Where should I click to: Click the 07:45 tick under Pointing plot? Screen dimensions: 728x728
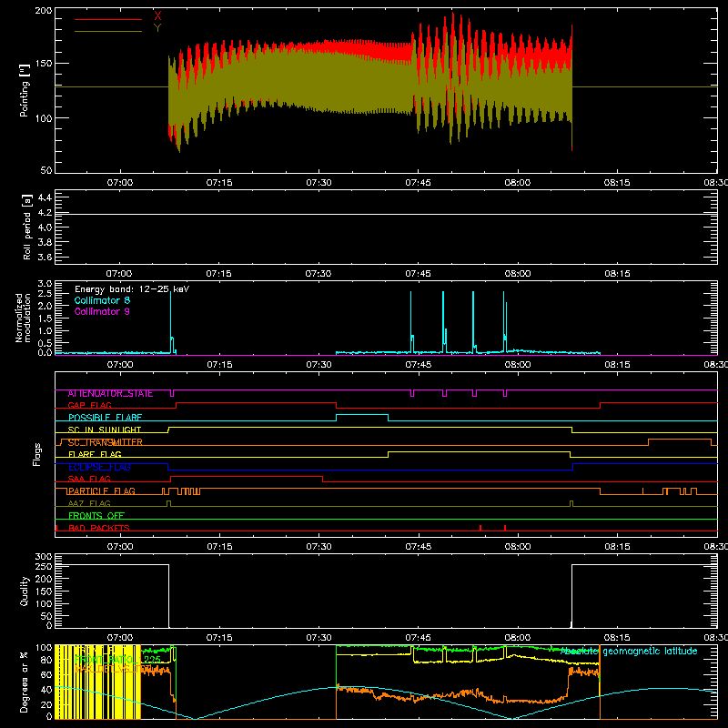click(x=418, y=183)
